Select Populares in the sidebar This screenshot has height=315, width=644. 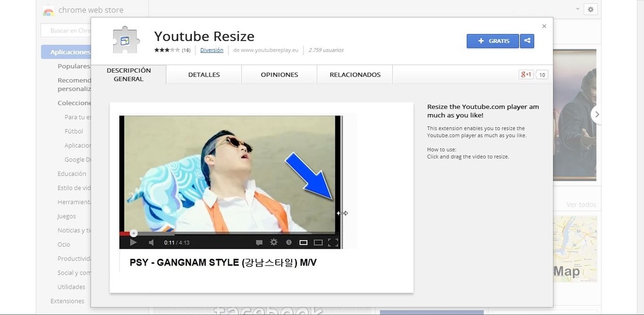(x=74, y=66)
